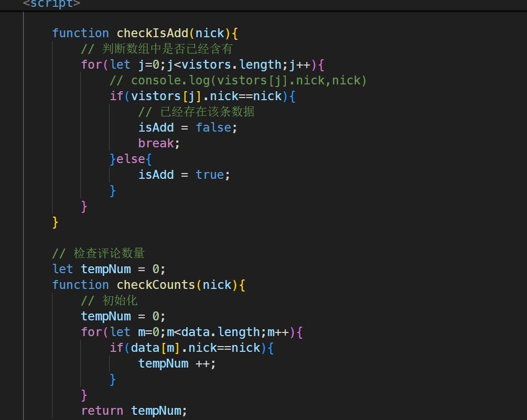The image size is (527, 420).
Task: Click the true value in isAdd assignment
Action: 210,175
